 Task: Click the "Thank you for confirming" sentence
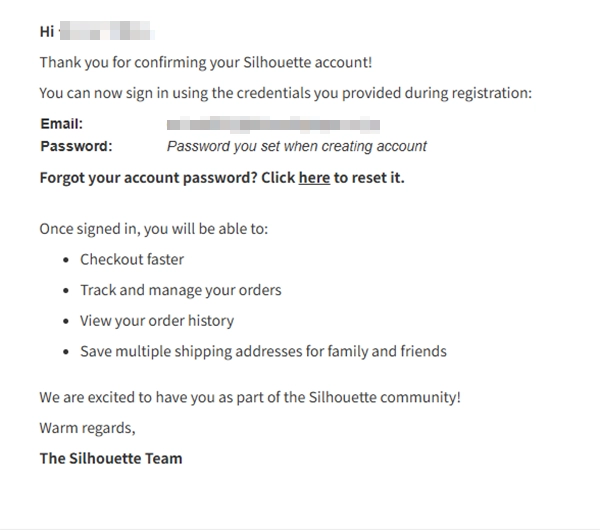[205, 62]
